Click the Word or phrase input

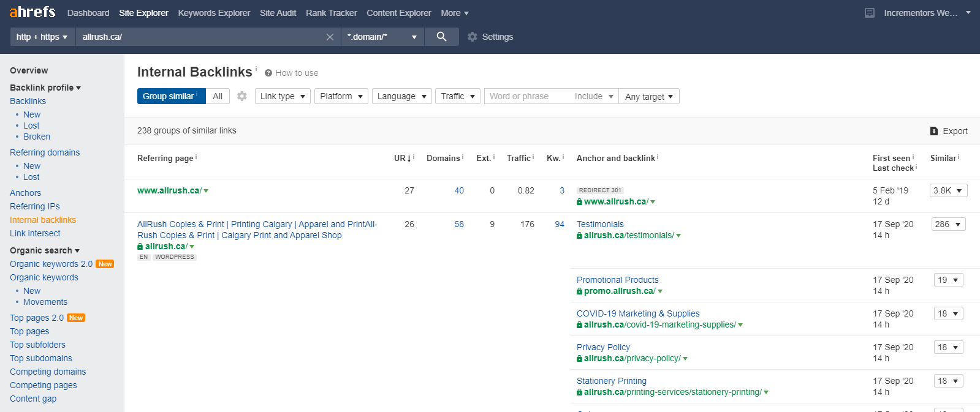[527, 96]
